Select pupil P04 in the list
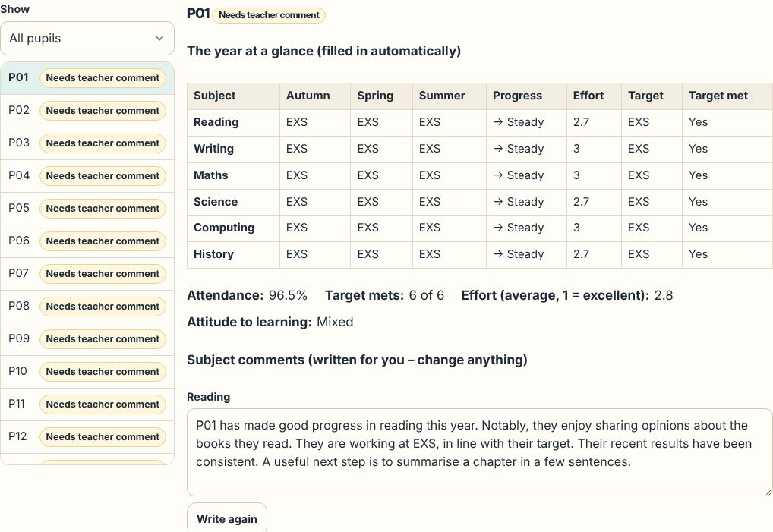This screenshot has width=773, height=532. pyautogui.click(x=87, y=175)
